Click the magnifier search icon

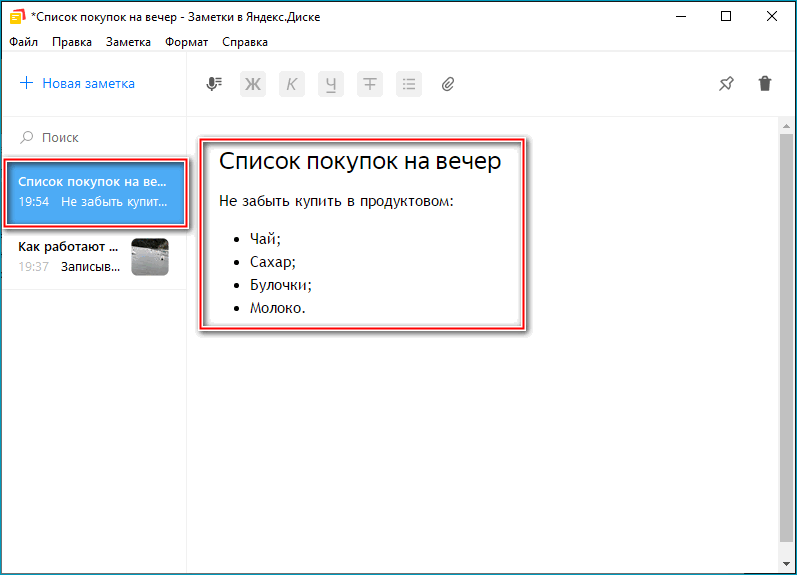tap(26, 137)
